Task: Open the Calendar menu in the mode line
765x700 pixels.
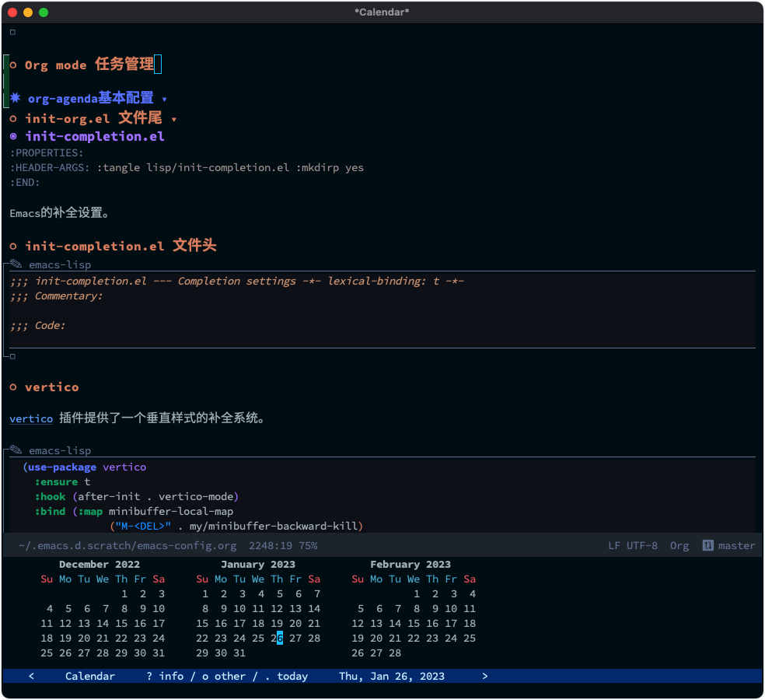Action: click(89, 676)
